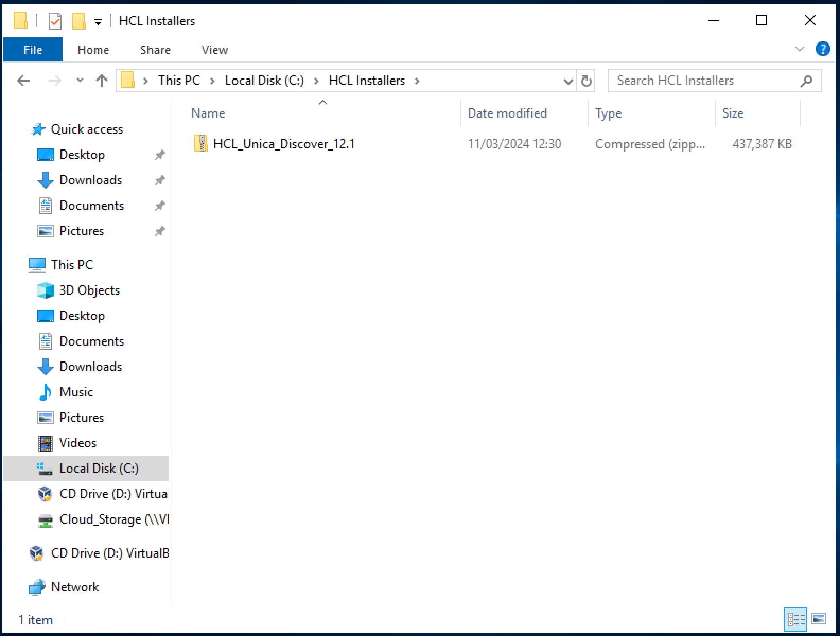The width and height of the screenshot is (840, 636).
Task: Open Documents under This PC
Action: [92, 341]
